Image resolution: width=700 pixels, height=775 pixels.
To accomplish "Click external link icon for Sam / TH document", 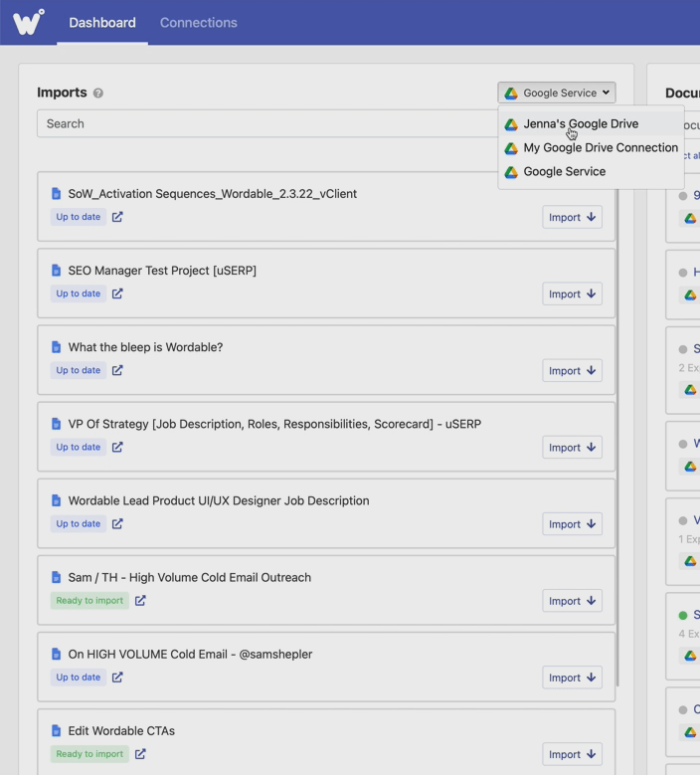I will (140, 601).
